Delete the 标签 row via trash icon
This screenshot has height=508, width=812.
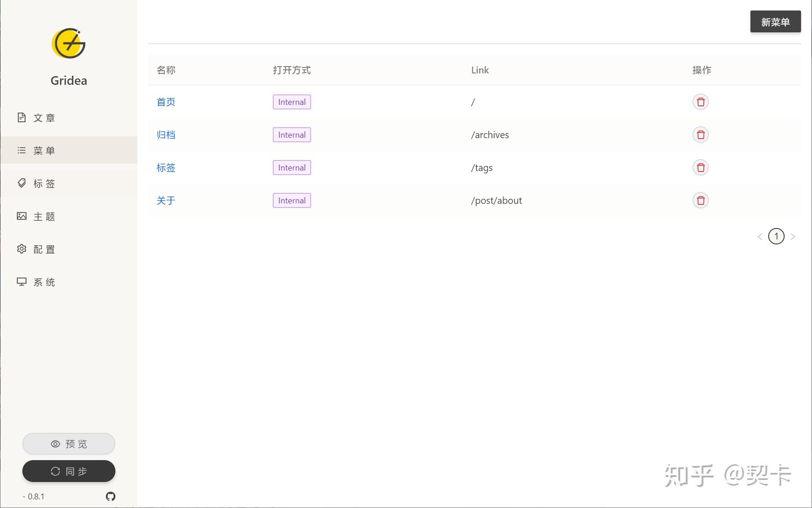[701, 167]
